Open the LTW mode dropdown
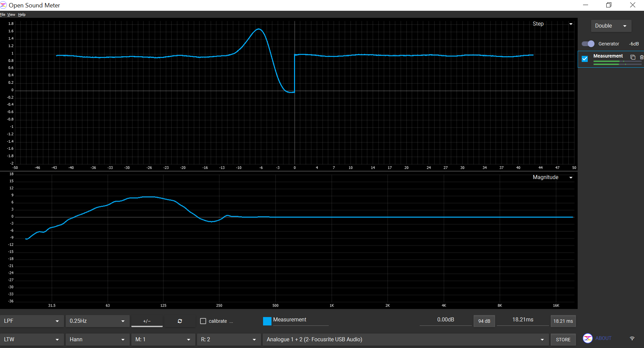 click(32, 340)
